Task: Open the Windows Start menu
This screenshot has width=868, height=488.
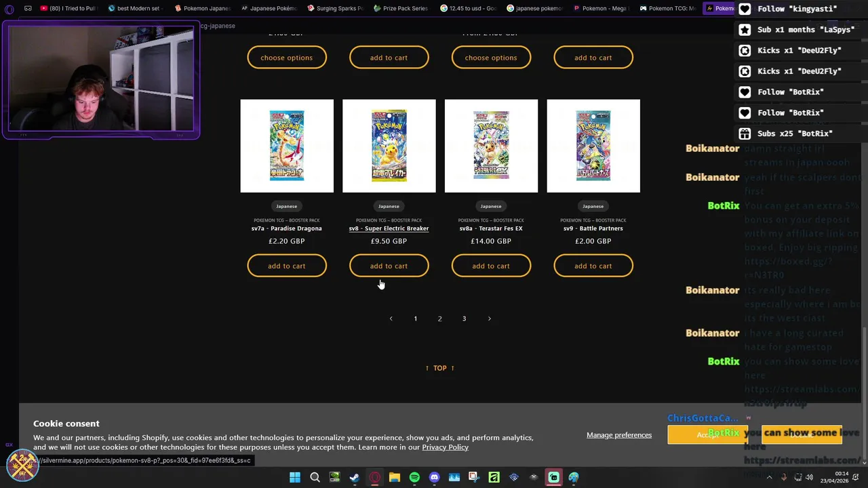Action: [295, 477]
